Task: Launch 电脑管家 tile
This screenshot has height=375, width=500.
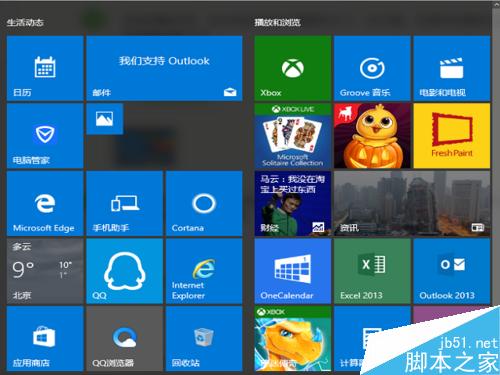Action: pyautogui.click(x=45, y=136)
